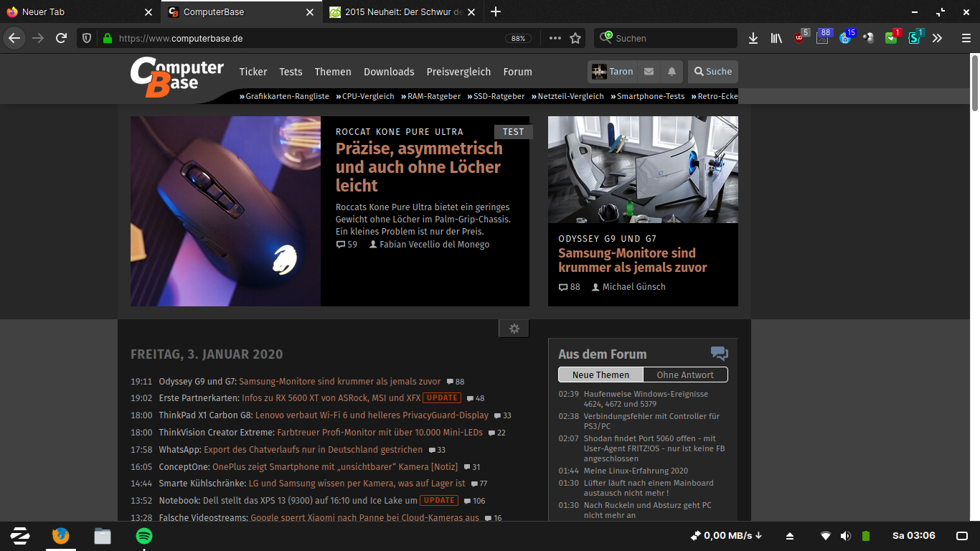Click the Roccat mouse article image

point(225,211)
